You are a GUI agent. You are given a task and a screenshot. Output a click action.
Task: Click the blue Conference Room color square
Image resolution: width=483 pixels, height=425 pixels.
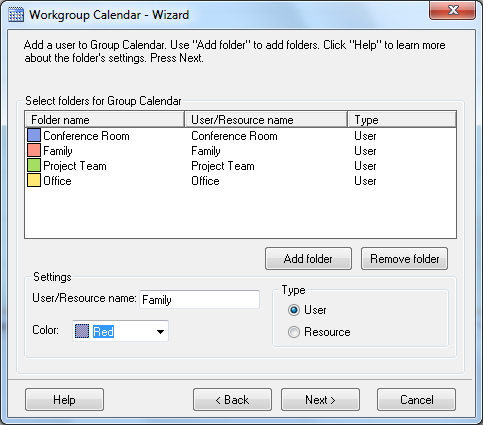point(34,135)
